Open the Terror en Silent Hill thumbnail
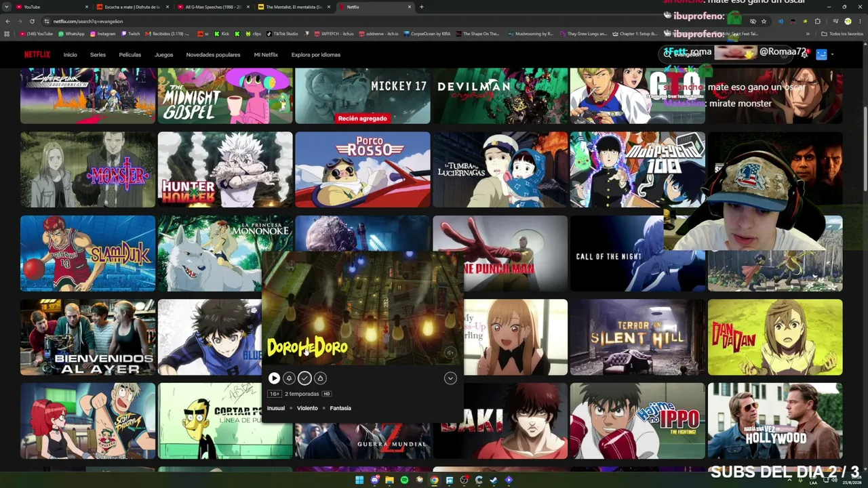This screenshot has width=868, height=488. pyautogui.click(x=637, y=337)
